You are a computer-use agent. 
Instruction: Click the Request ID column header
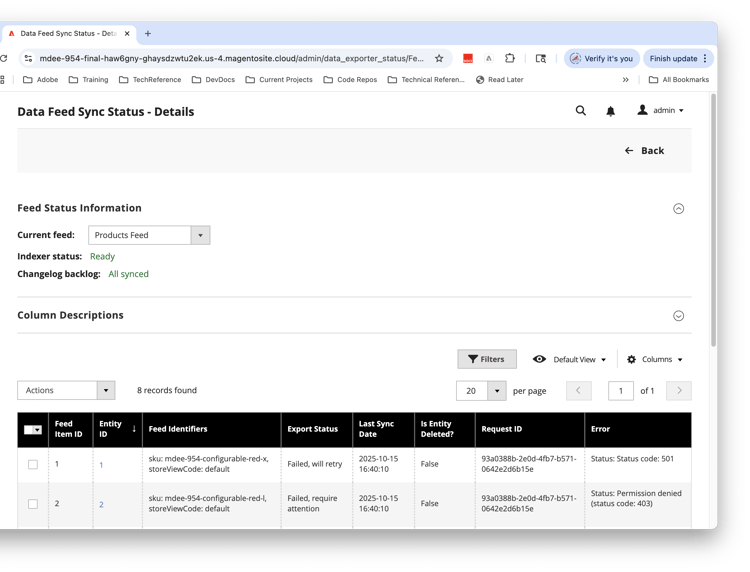tap(529, 429)
